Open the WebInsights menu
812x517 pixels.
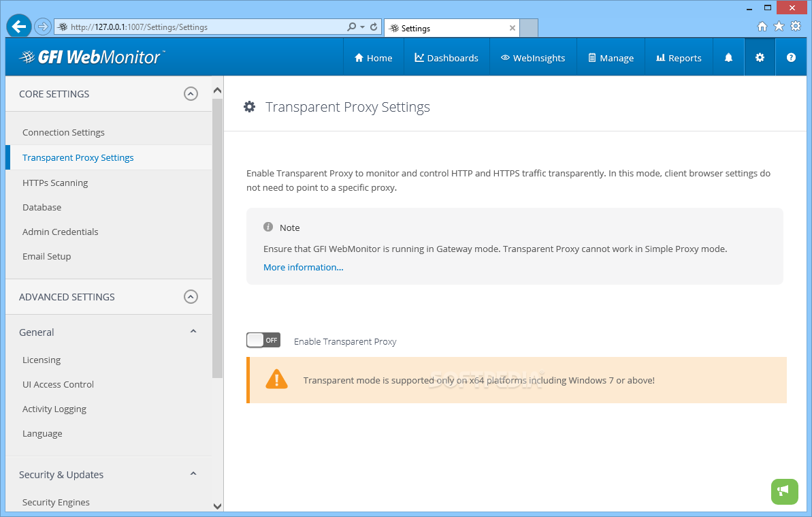pos(533,58)
